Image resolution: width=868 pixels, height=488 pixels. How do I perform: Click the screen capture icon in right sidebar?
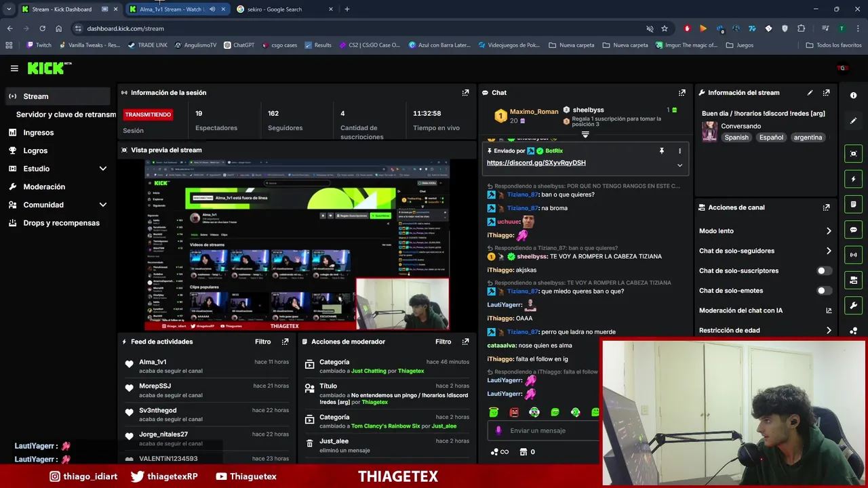coord(853,154)
